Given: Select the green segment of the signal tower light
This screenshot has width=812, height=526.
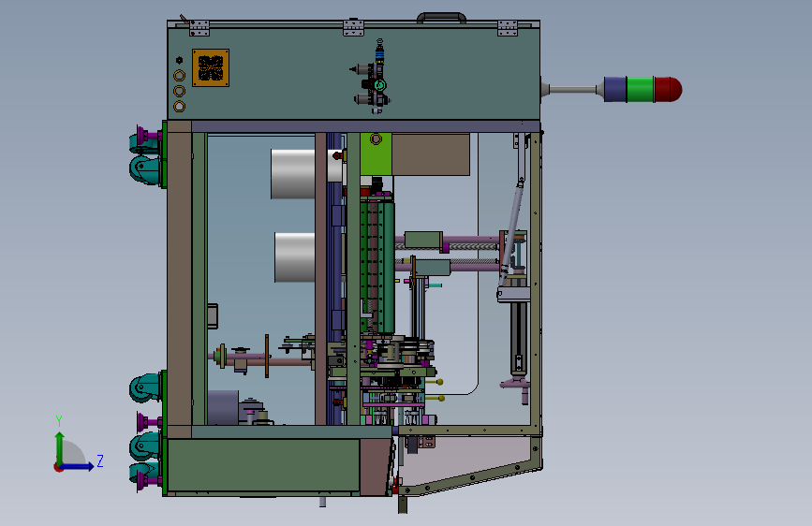Looking at the screenshot, I should [641, 90].
